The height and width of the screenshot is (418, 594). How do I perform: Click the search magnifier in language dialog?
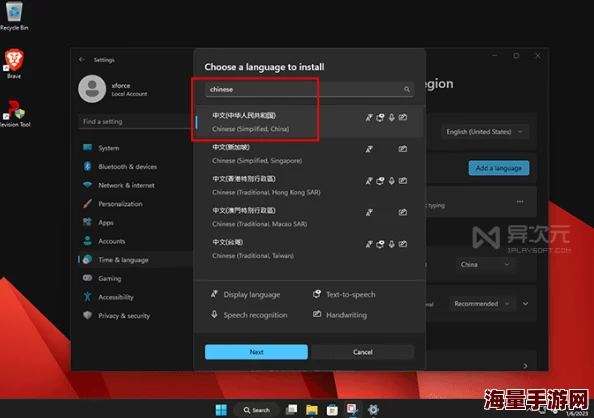point(407,89)
